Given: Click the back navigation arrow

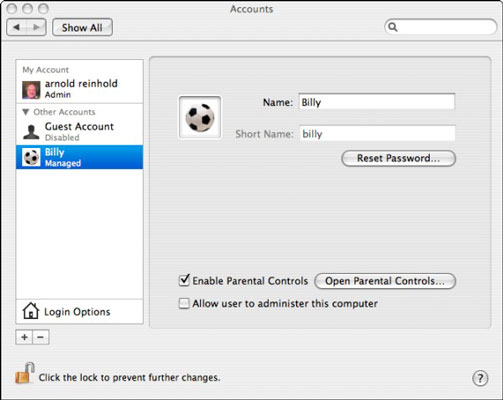Looking at the screenshot, I should click(16, 27).
